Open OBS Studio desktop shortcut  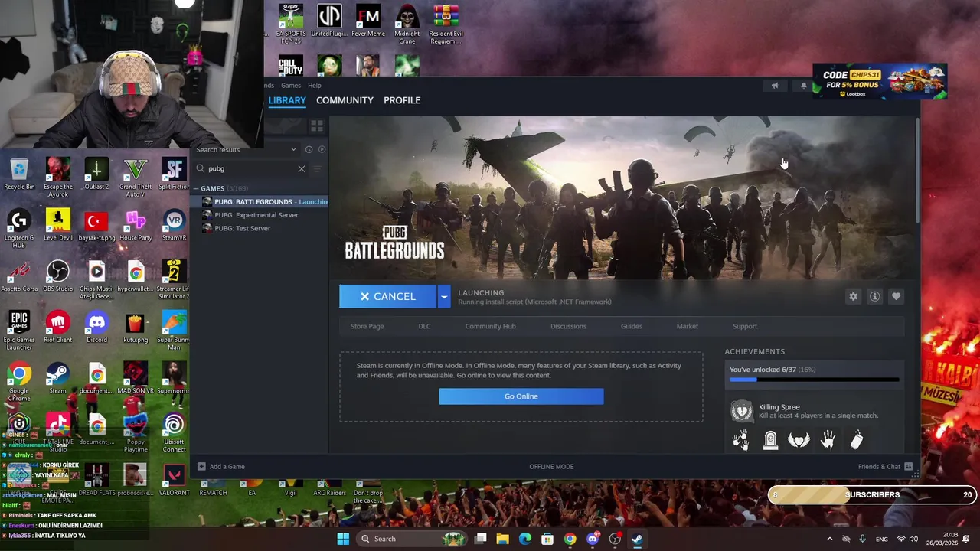pyautogui.click(x=58, y=275)
